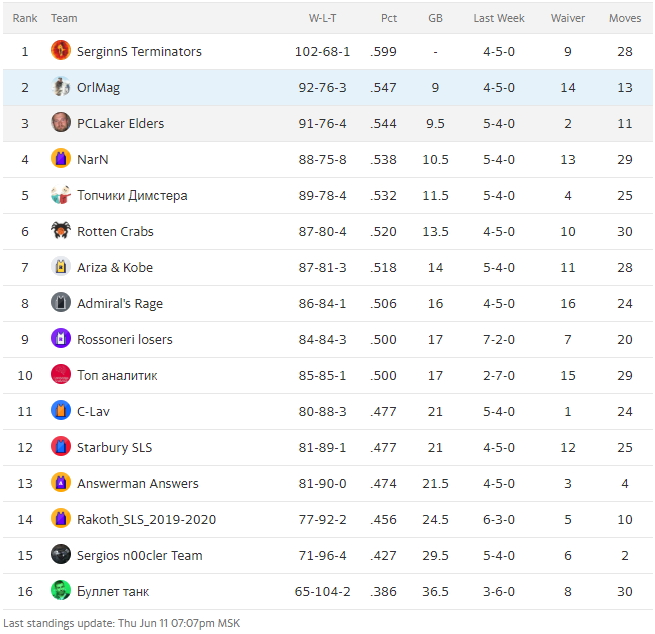Click the Admiral's Rage team icon
Viewport: 655px width, 634px height.
pyautogui.click(x=61, y=303)
